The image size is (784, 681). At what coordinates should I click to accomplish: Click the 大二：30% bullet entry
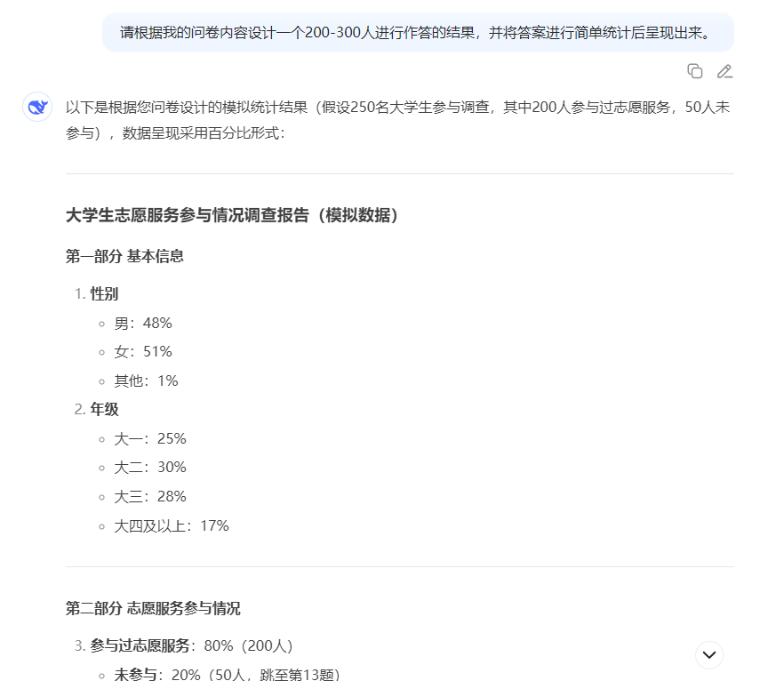[150, 467]
